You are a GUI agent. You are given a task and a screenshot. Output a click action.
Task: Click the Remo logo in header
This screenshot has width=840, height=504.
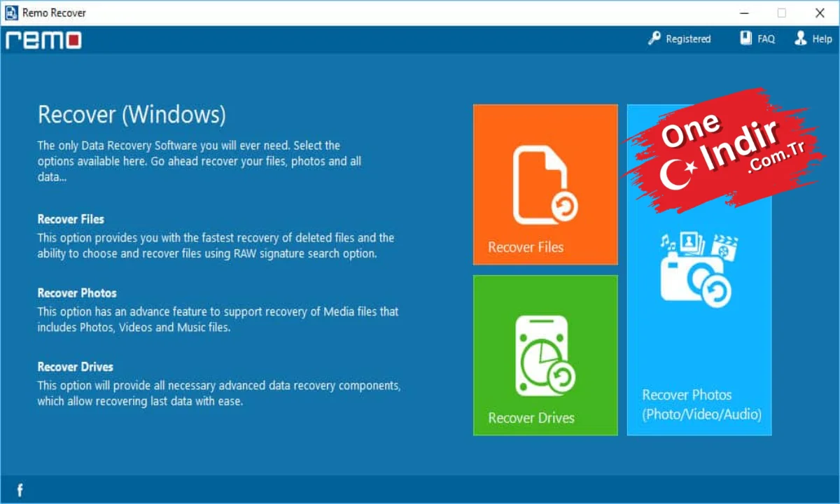(43, 40)
